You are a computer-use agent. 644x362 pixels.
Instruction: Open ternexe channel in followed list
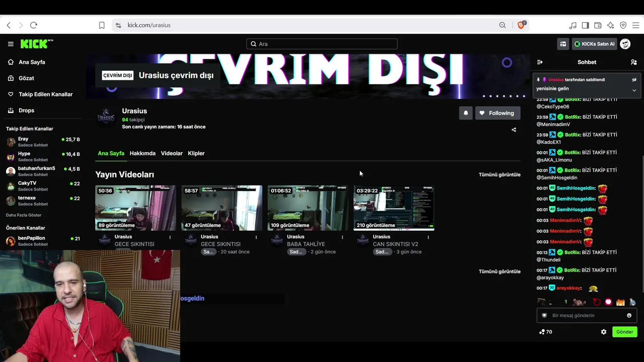(x=43, y=201)
